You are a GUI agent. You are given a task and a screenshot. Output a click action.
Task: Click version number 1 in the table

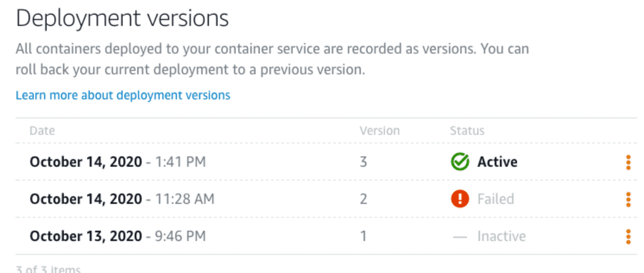click(x=363, y=236)
